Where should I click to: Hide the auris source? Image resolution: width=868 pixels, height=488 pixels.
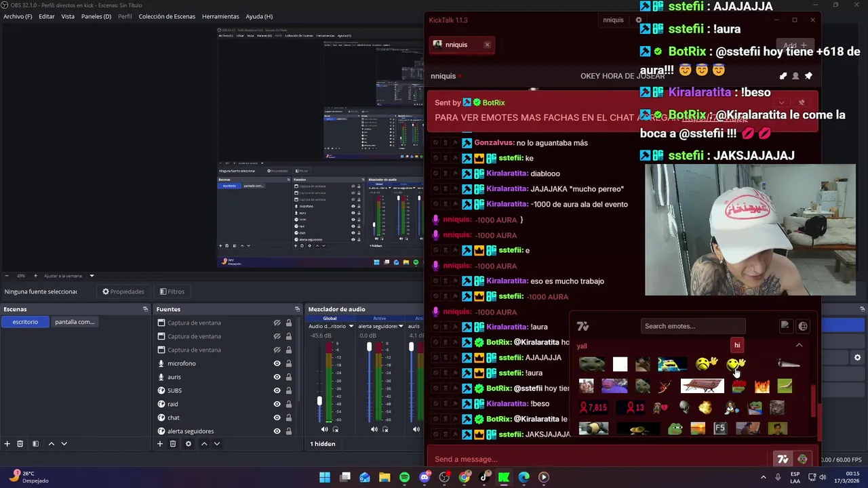[x=277, y=377]
